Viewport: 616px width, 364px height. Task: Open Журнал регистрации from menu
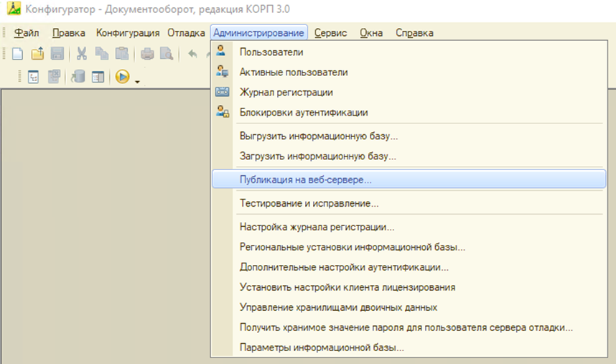tap(409, 92)
